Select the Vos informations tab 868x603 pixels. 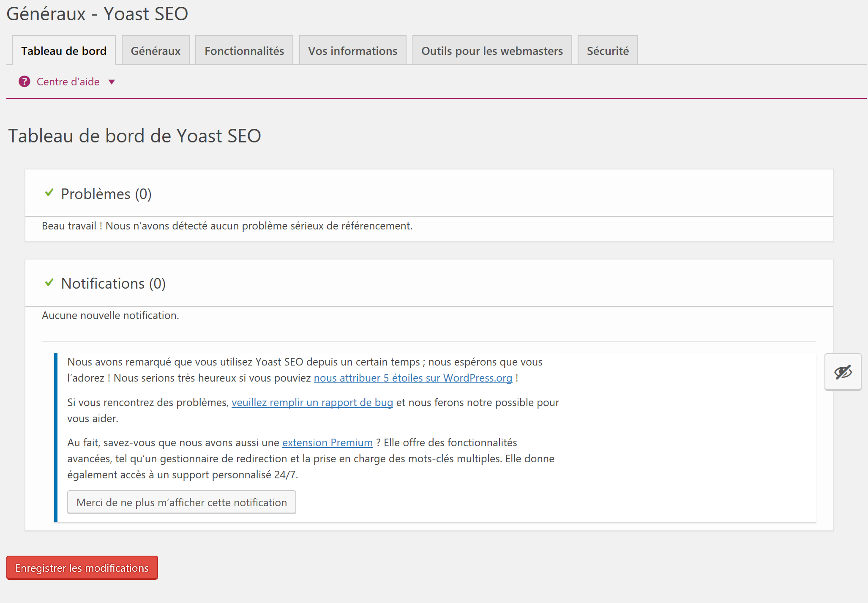coord(352,51)
